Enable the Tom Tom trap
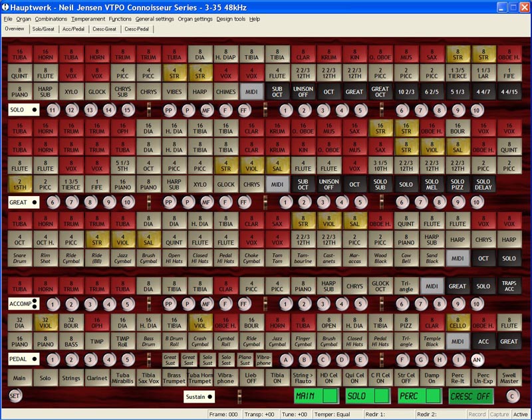Image resolution: width=532 pixels, height=420 pixels. (277, 258)
